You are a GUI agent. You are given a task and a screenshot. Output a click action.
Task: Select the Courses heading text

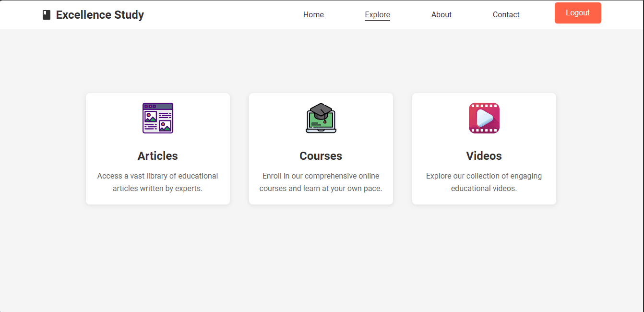pyautogui.click(x=321, y=156)
